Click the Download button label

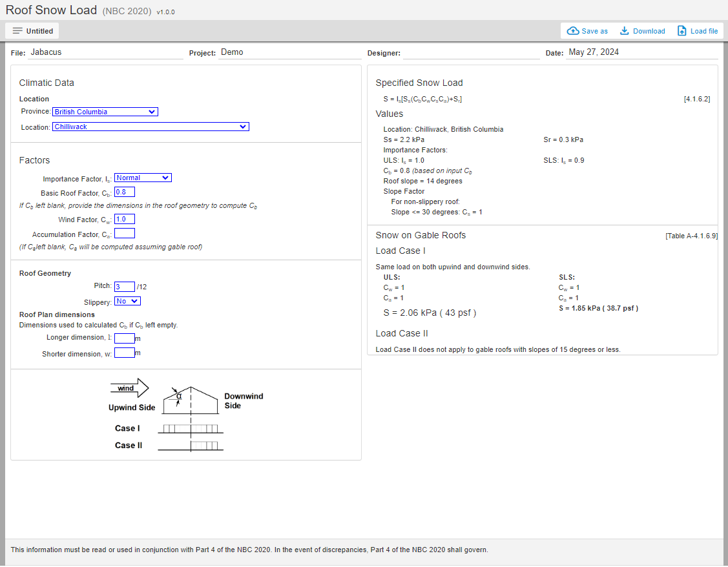click(x=649, y=31)
